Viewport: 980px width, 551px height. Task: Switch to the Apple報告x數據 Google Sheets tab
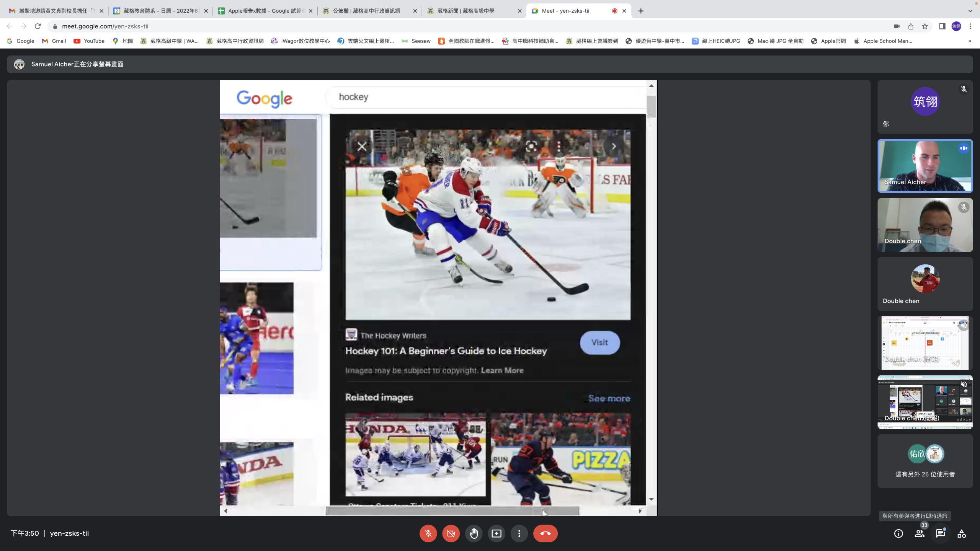264,11
